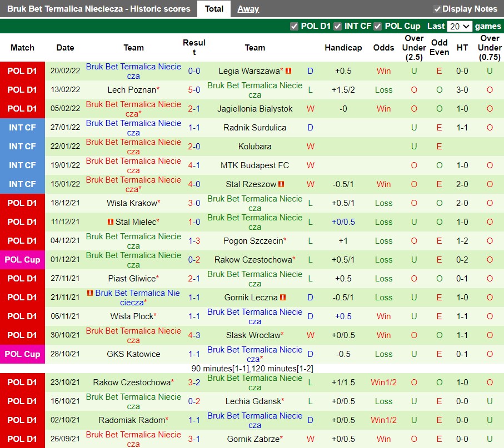
Task: Click blue +0/0.5 handicap on Stal Mielec row
Action: tap(343, 222)
